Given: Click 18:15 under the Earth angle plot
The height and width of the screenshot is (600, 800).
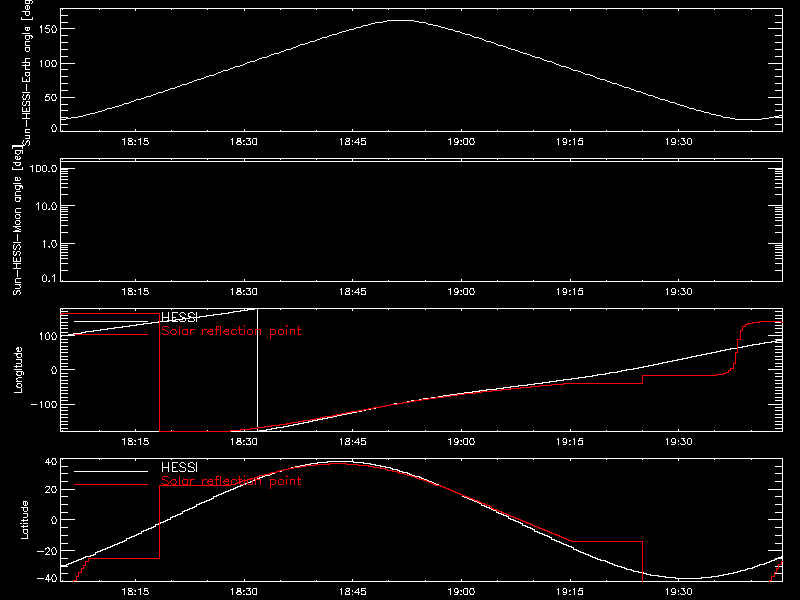Looking at the screenshot, I should coord(135,142).
